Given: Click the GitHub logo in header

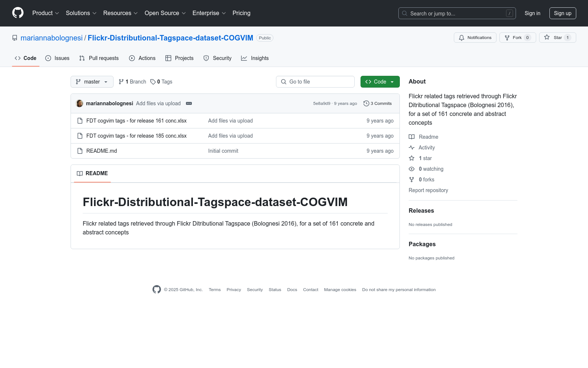Looking at the screenshot, I should click(18, 13).
